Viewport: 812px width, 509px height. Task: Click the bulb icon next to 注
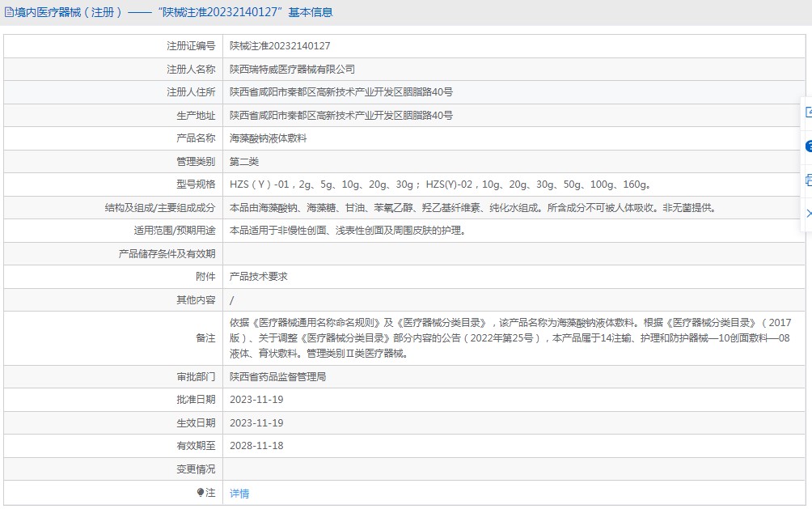[201, 493]
